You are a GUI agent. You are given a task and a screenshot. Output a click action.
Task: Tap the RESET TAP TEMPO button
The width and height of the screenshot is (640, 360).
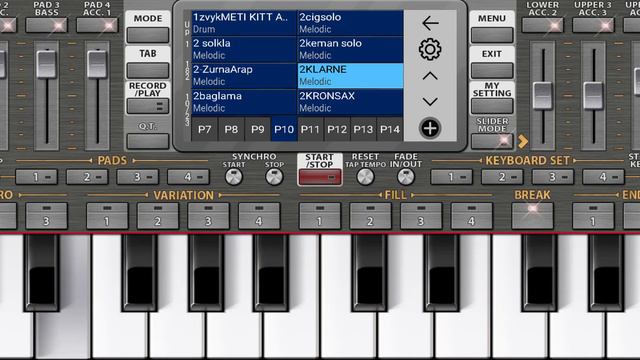point(365,177)
